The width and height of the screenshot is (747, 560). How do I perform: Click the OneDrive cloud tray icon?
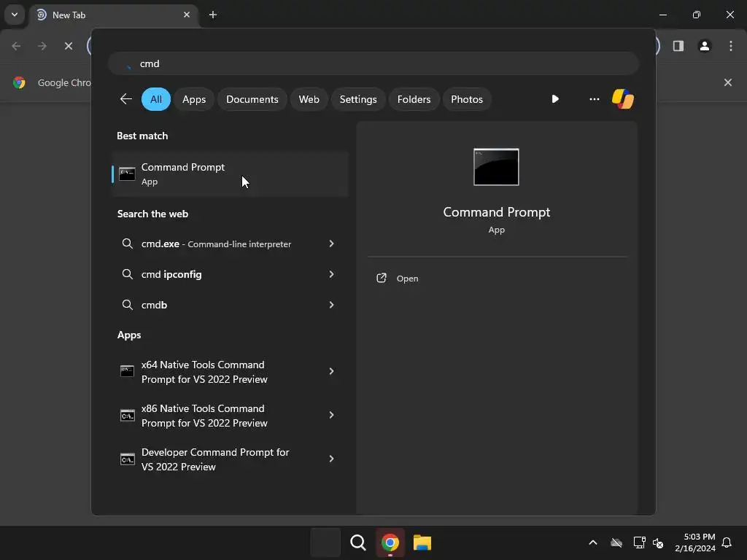click(616, 542)
